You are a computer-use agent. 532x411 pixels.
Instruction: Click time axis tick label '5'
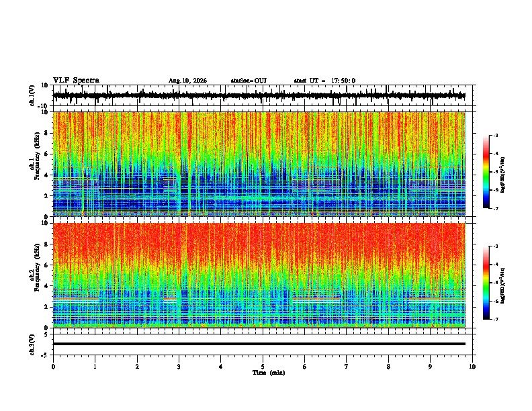(x=263, y=366)
